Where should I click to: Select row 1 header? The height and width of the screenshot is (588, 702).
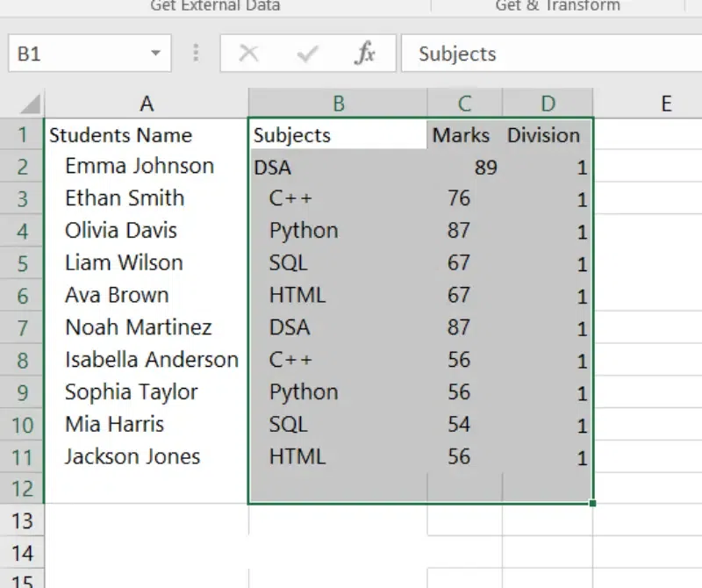(x=22, y=135)
